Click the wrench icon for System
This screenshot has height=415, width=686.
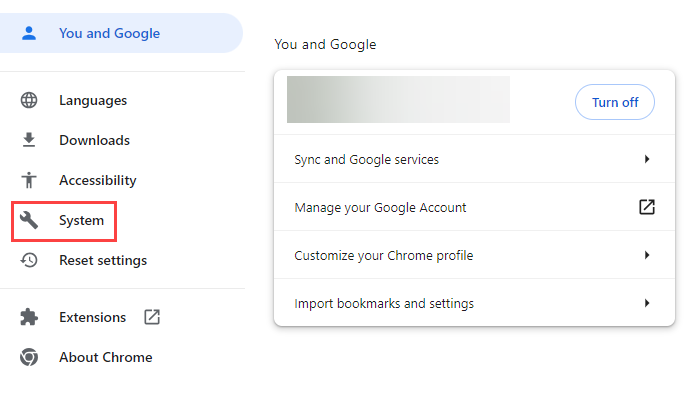click(29, 220)
